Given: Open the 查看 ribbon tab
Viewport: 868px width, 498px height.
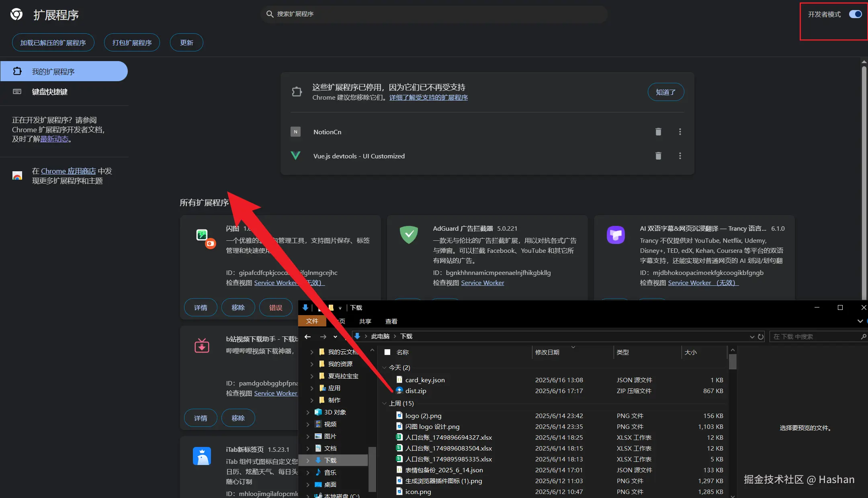Looking at the screenshot, I should pos(391,321).
